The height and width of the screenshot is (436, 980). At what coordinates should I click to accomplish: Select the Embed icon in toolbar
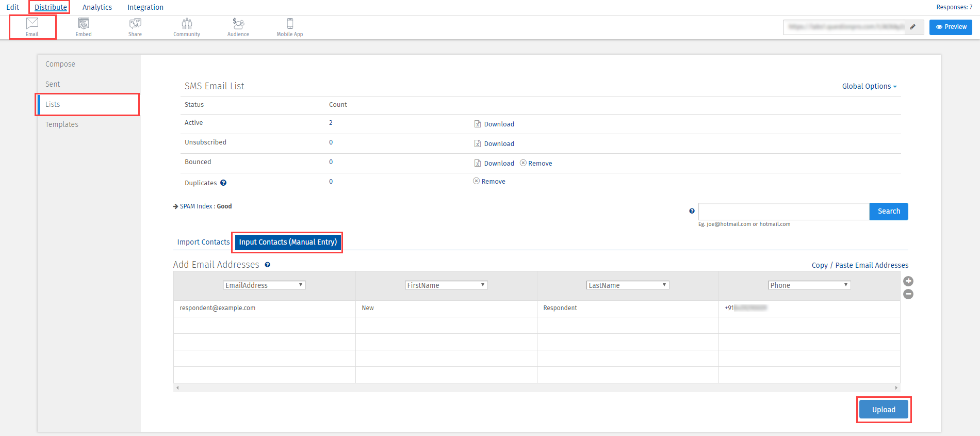coord(84,27)
